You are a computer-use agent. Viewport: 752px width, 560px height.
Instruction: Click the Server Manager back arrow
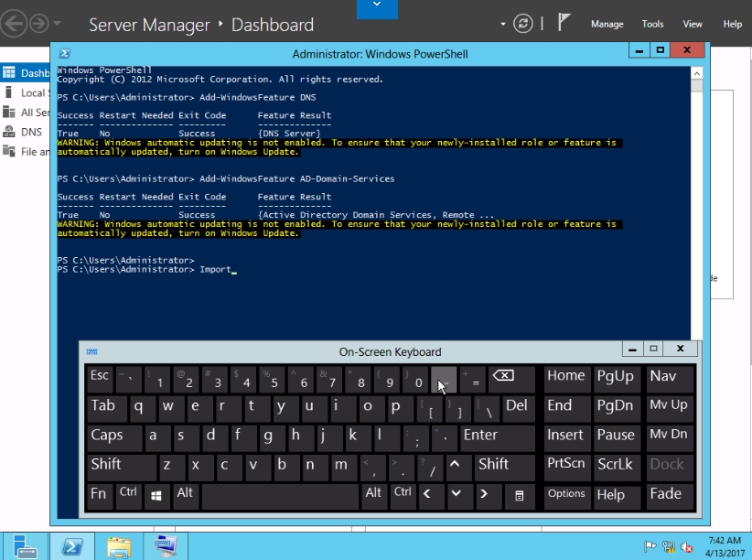(x=13, y=24)
